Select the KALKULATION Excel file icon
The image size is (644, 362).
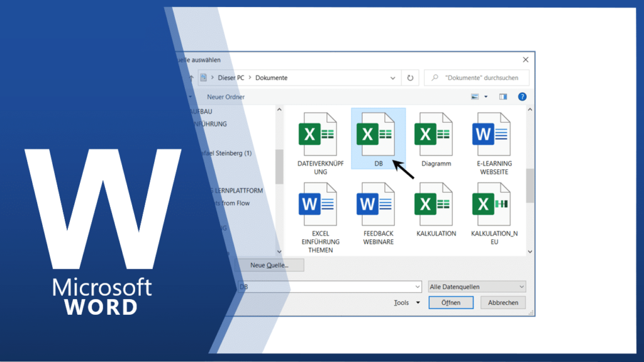pyautogui.click(x=434, y=205)
